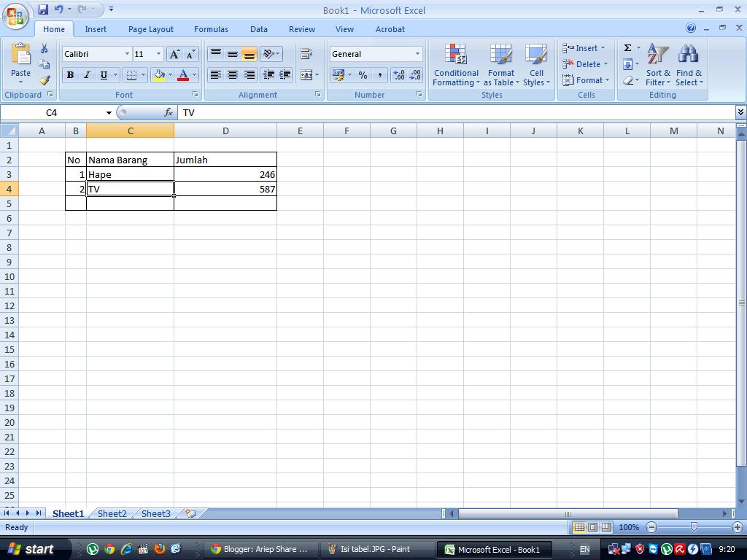The image size is (747, 560).
Task: Switch to the Formulas ribbon tab
Action: tap(211, 29)
